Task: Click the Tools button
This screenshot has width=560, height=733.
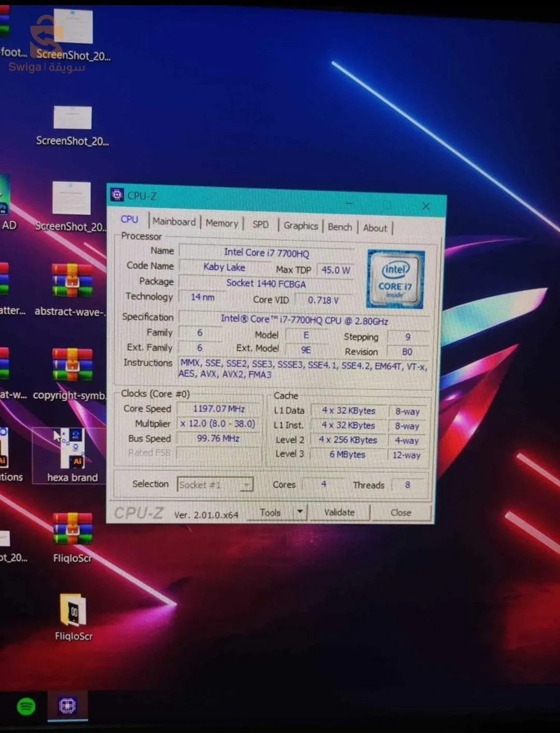Action: click(x=270, y=512)
